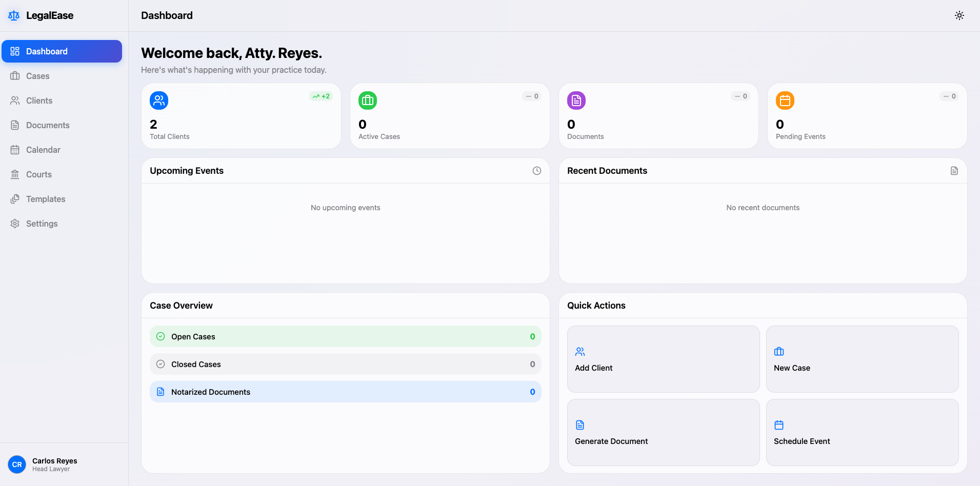The image size is (980, 486).
Task: Select the Open Cases overview row
Action: (x=346, y=337)
